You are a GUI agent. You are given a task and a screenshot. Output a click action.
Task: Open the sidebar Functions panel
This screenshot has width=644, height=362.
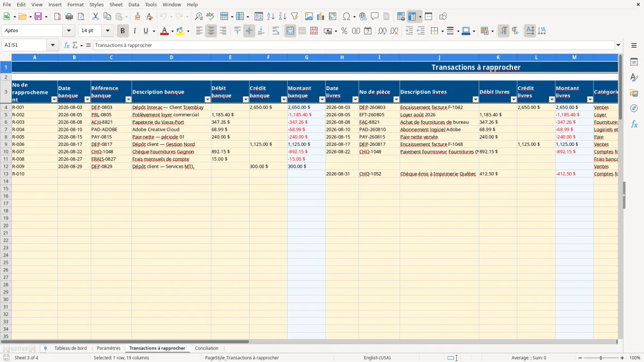point(634,124)
